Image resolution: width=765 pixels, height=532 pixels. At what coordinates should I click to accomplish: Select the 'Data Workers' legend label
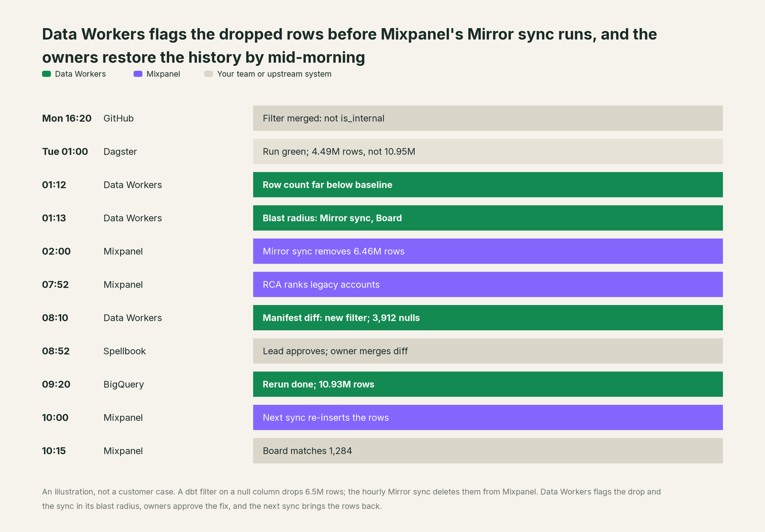click(x=80, y=74)
